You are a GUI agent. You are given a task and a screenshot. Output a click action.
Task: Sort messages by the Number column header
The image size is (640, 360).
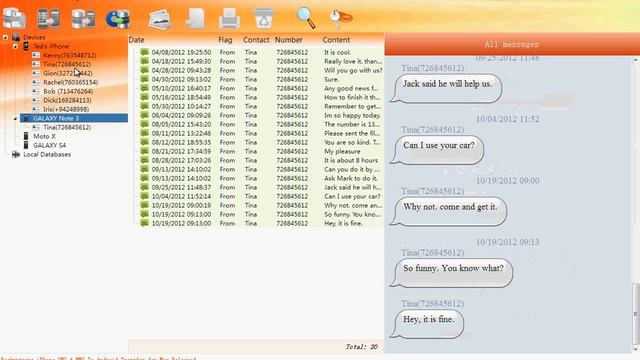point(289,40)
